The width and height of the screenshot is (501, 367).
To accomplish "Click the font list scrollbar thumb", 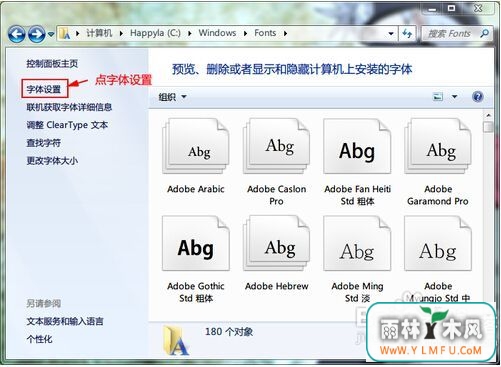I will coord(488,127).
